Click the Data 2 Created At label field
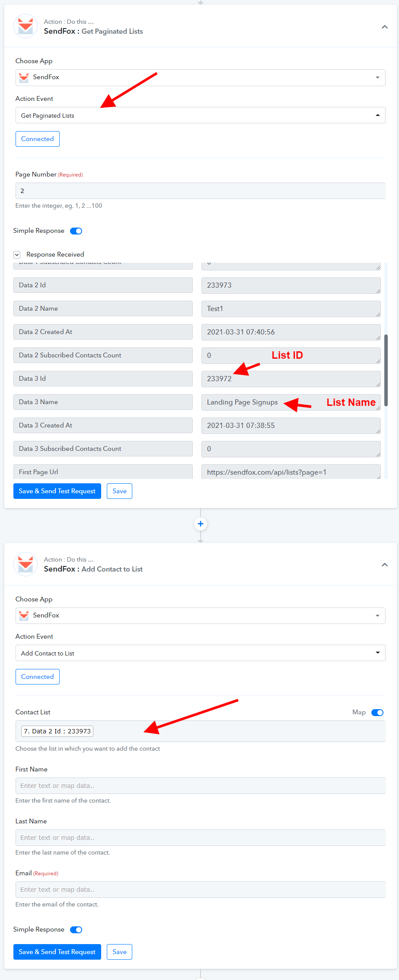Image resolution: width=399 pixels, height=980 pixels. pos(103,332)
